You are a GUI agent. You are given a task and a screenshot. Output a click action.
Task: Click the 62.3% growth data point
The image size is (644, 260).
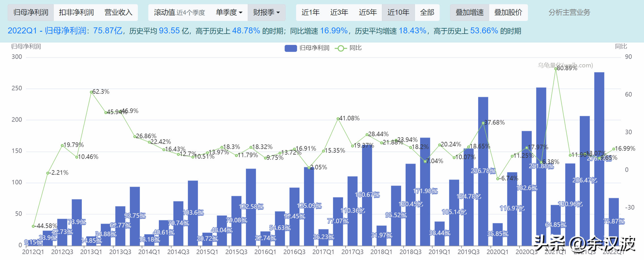tap(91, 92)
